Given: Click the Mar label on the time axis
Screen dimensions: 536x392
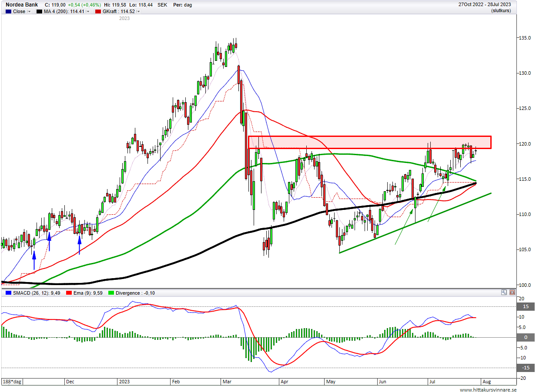Looking at the screenshot, I should coord(228,382).
